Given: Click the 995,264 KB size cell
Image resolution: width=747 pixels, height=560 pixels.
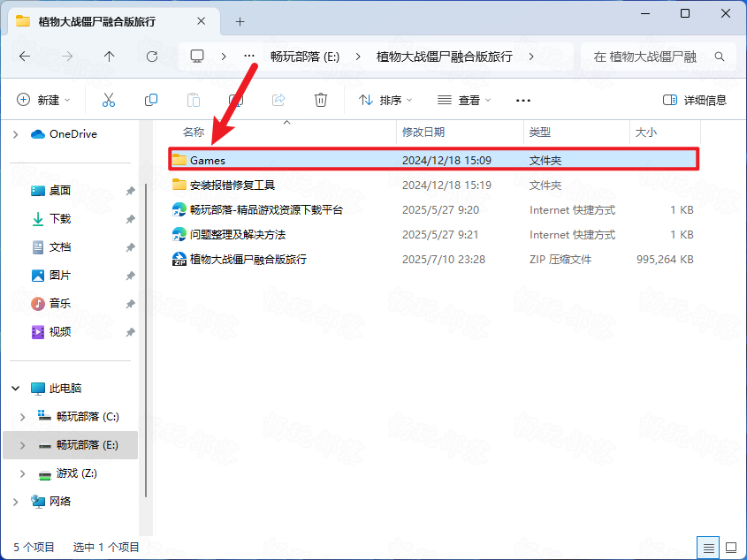Looking at the screenshot, I should click(665, 259).
